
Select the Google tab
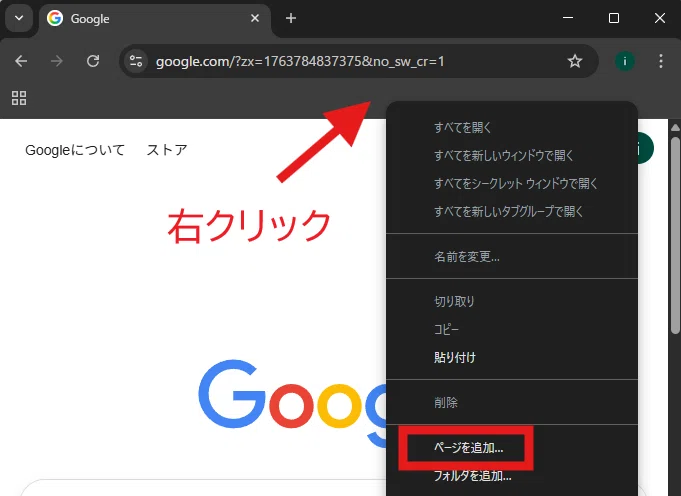(x=155, y=19)
